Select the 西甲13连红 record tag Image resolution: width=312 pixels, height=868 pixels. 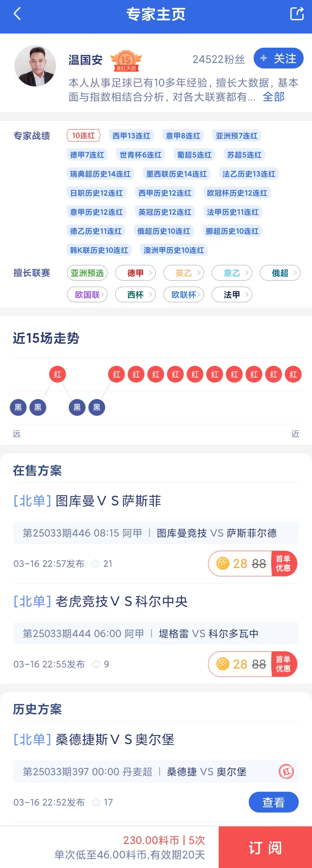click(131, 136)
